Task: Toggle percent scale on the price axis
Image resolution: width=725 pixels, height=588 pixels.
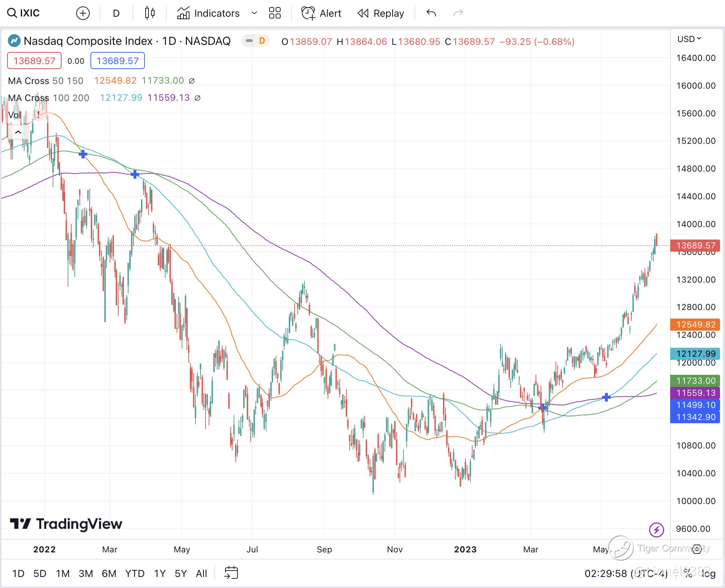Action: point(688,573)
